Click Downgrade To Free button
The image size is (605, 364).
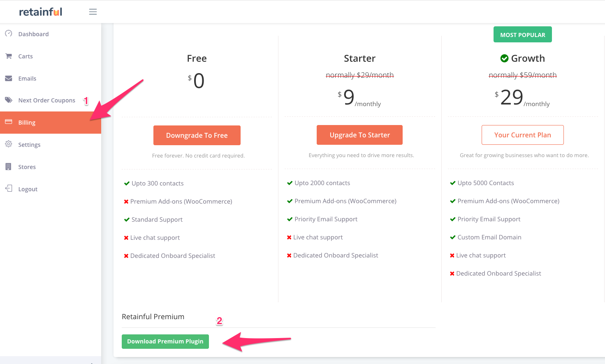click(197, 135)
